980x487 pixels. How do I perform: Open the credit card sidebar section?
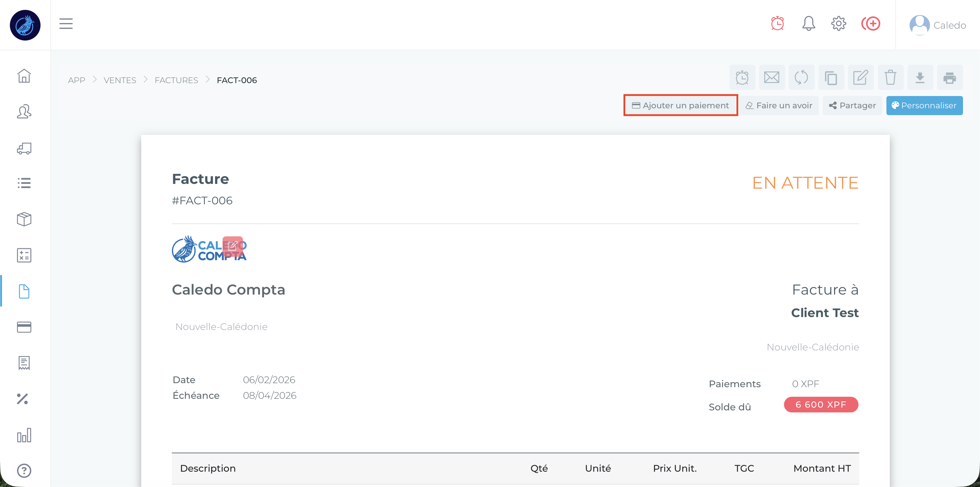point(24,327)
